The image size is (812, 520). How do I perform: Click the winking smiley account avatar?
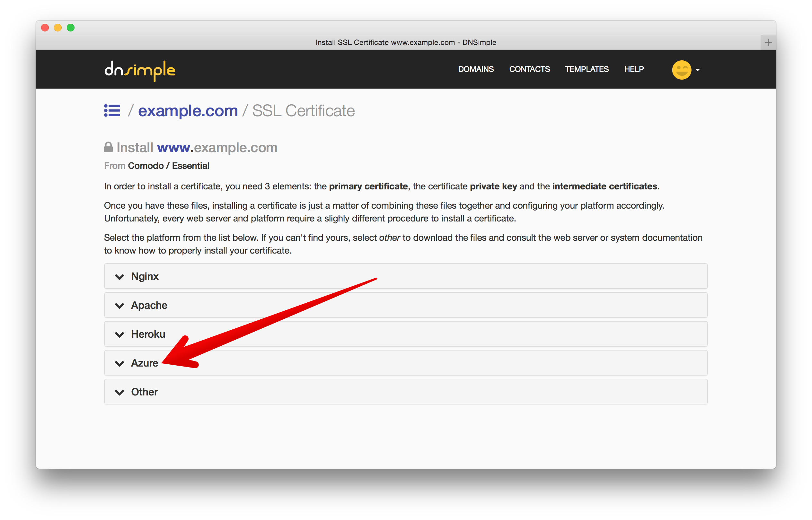[x=681, y=70]
